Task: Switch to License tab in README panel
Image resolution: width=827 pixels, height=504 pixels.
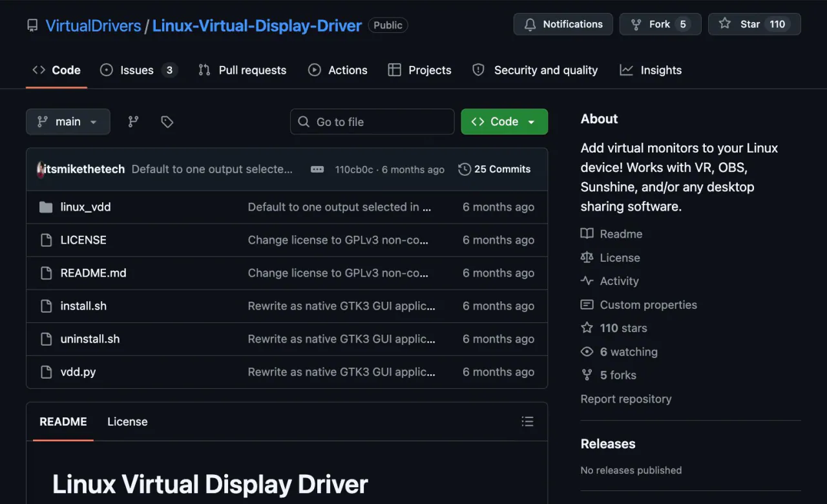Action: [127, 421]
